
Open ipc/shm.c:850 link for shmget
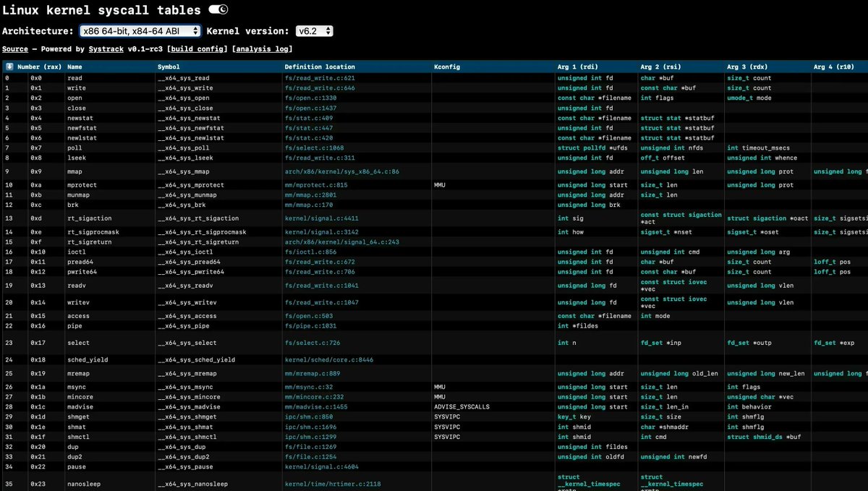click(x=309, y=417)
